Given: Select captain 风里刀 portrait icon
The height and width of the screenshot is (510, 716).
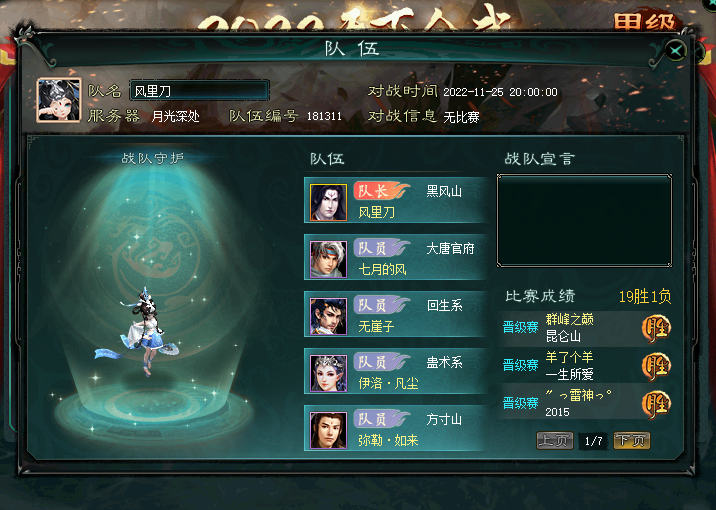Looking at the screenshot, I should click(328, 202).
